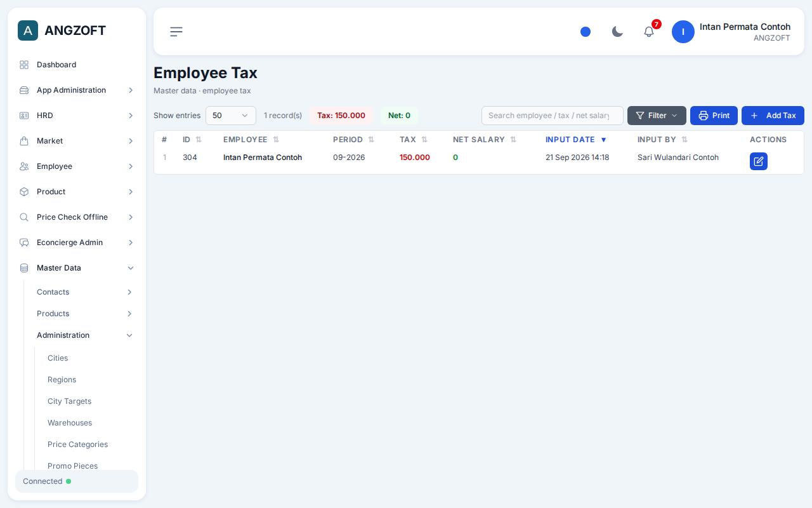The width and height of the screenshot is (812, 508).
Task: Collapse Master Data menu chevron
Action: tap(131, 268)
